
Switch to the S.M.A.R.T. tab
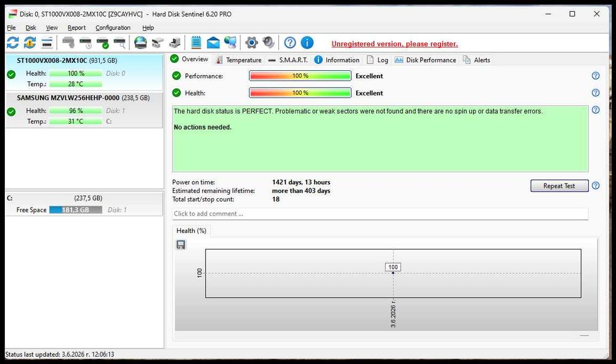(288, 60)
